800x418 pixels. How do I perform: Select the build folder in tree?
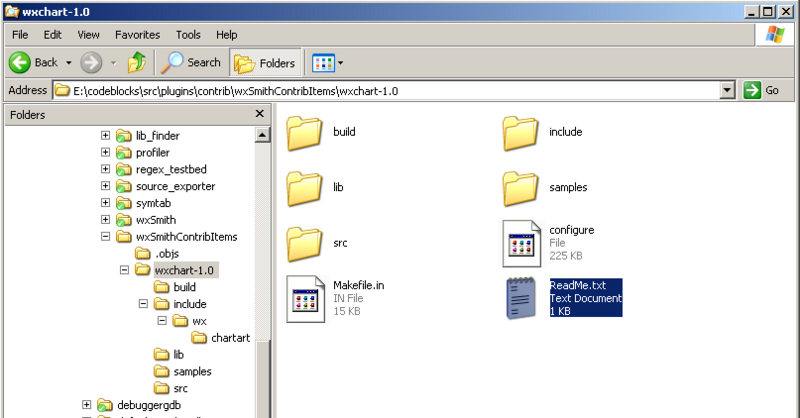[184, 287]
